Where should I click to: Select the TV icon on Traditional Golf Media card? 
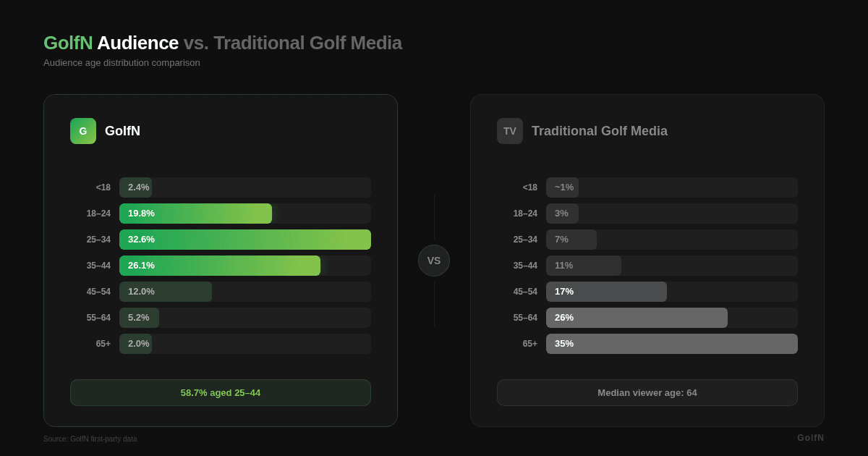510,131
